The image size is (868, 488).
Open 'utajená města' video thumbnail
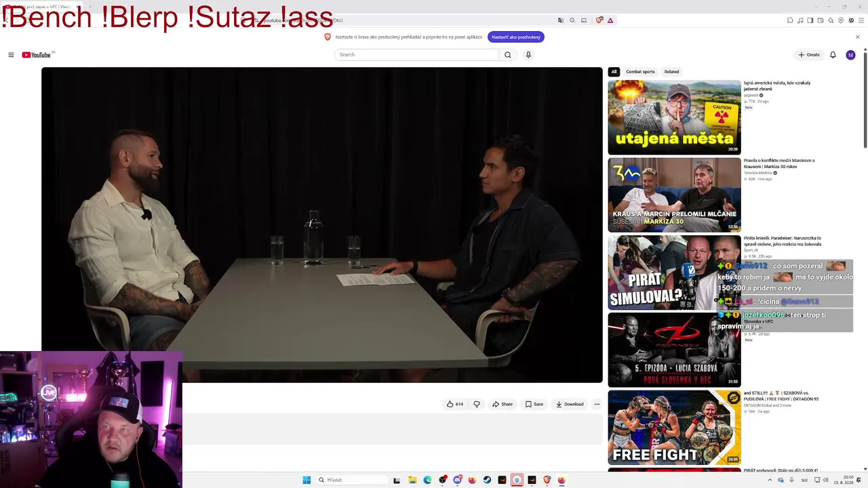pyautogui.click(x=674, y=117)
